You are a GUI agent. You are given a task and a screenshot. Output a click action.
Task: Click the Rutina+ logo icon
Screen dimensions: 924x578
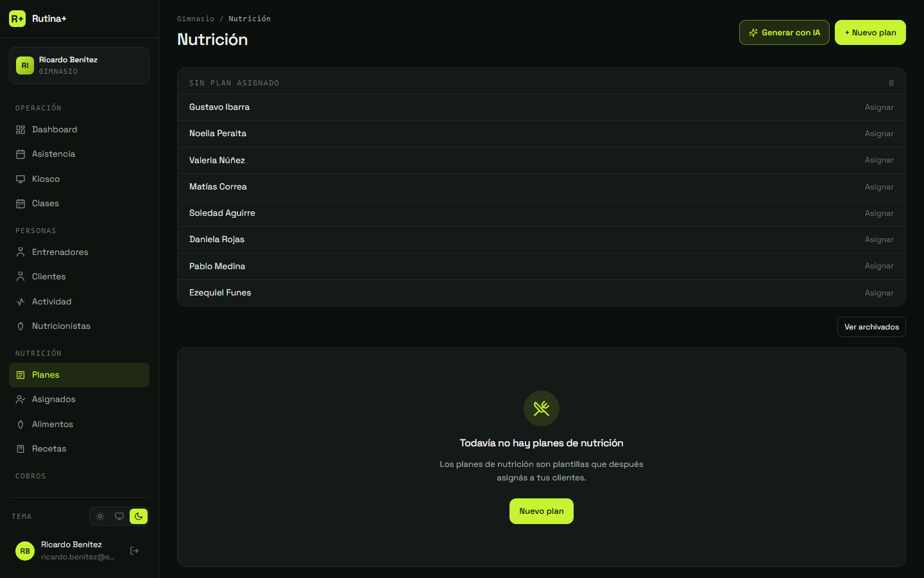tap(17, 19)
